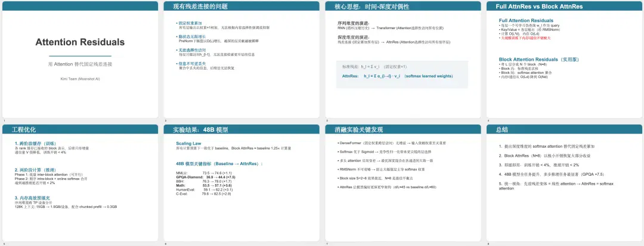This screenshot has height=246, width=644.
Task: Select the Full AttnRes vs Block AttnRes slide
Action: [564, 60]
